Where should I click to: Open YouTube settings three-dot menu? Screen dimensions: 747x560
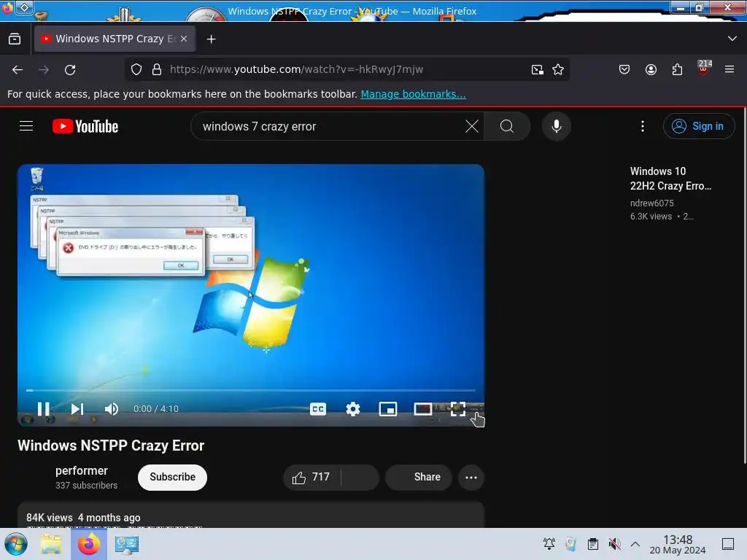click(643, 126)
